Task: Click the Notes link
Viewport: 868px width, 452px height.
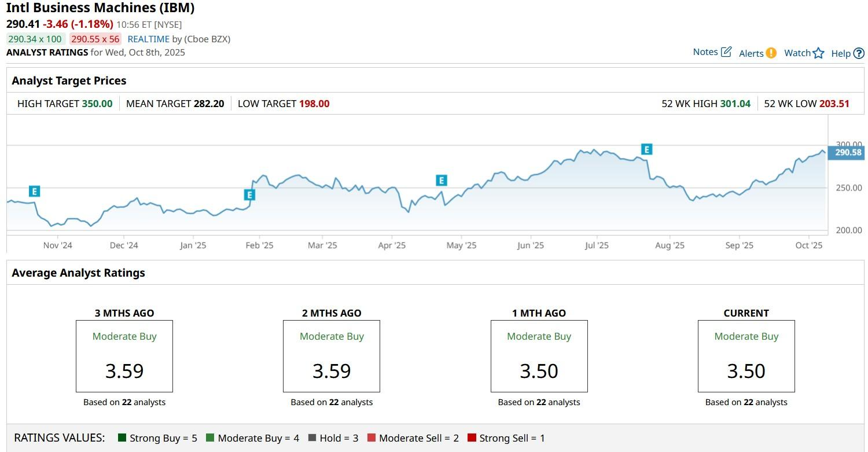Action: coord(705,52)
